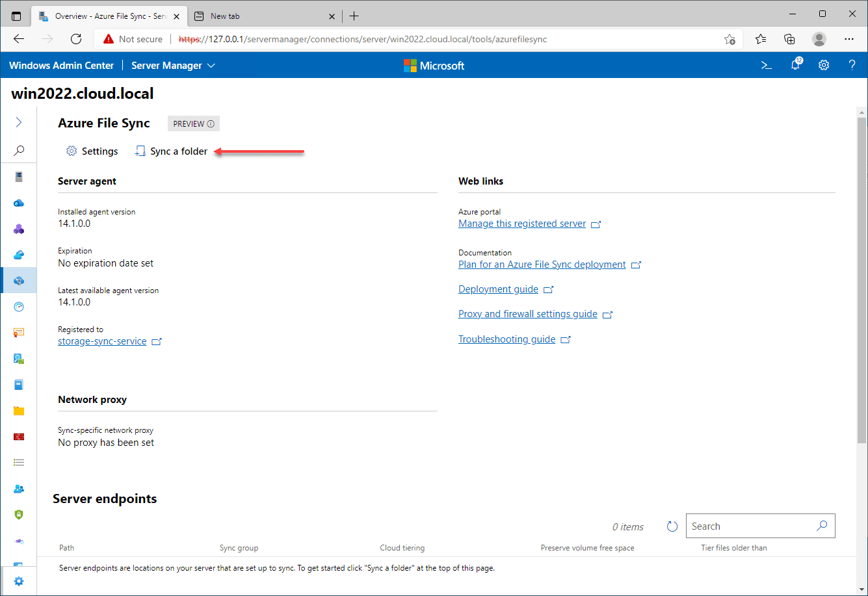
Task: Open Windows Admin Center settings gear
Action: tap(824, 65)
